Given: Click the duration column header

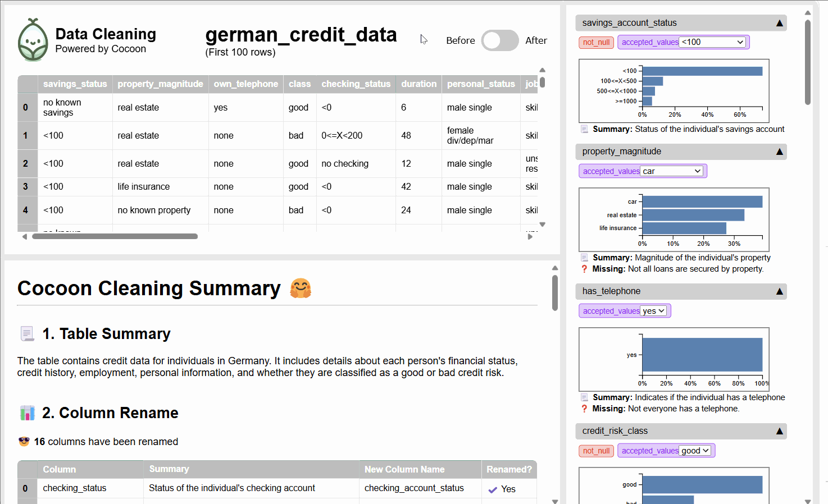Looking at the screenshot, I should [x=418, y=84].
